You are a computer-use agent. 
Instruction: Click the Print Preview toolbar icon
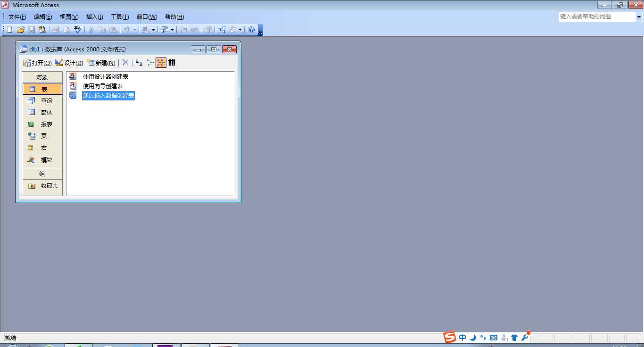tap(66, 30)
